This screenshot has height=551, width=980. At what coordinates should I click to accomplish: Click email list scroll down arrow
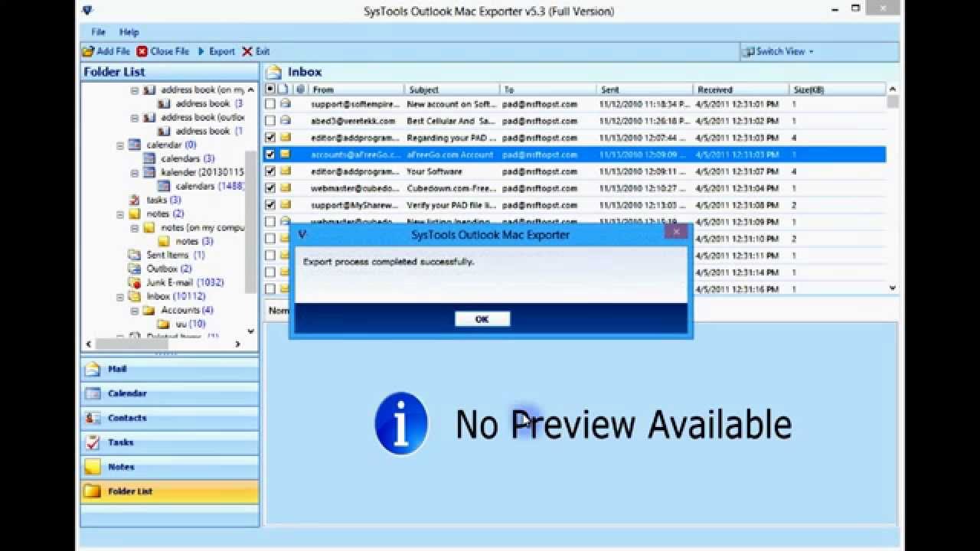(893, 289)
